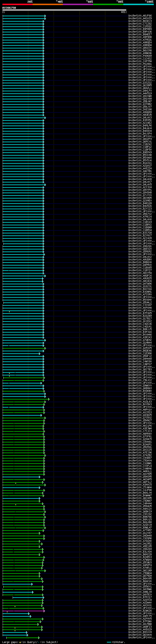Click the cyan alignment bar for UniRef100_B9SXX9
Screen dimensions: 156x644
pyautogui.click(x=15, y=632)
